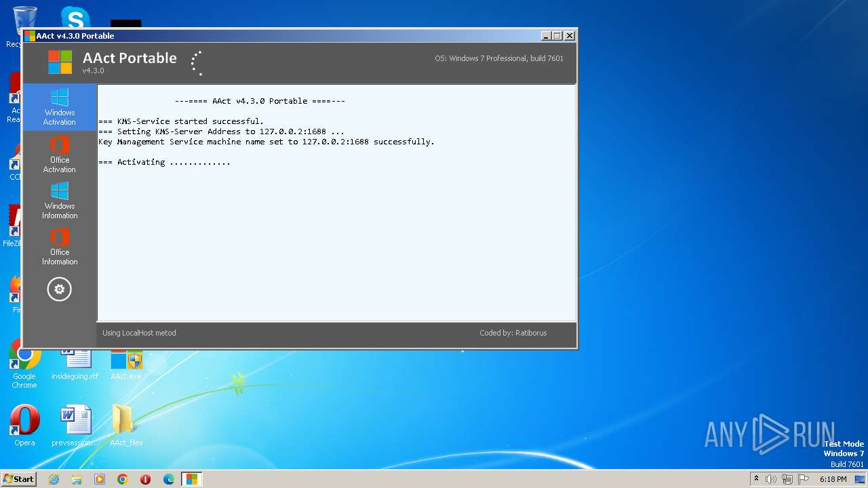Image resolution: width=868 pixels, height=488 pixels.
Task: Click the 6:18 PM clock
Action: [x=833, y=479]
